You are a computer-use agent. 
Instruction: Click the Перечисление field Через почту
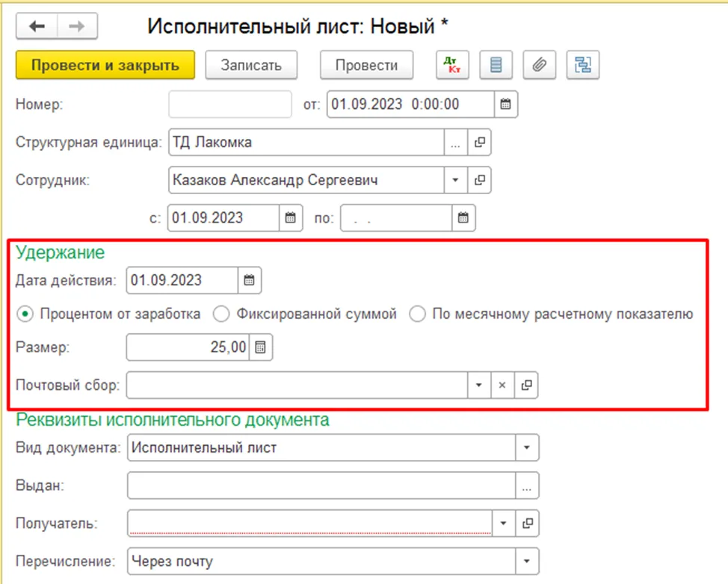pos(321,562)
